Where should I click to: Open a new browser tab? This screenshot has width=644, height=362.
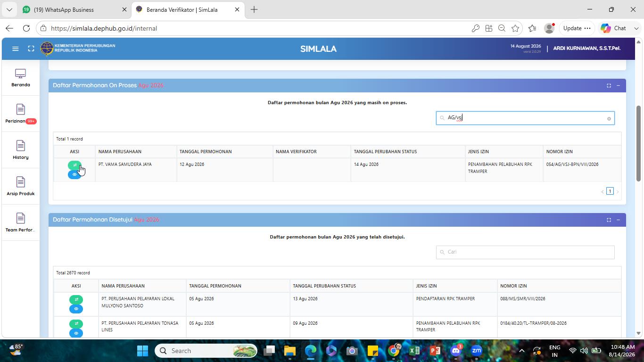point(254,9)
